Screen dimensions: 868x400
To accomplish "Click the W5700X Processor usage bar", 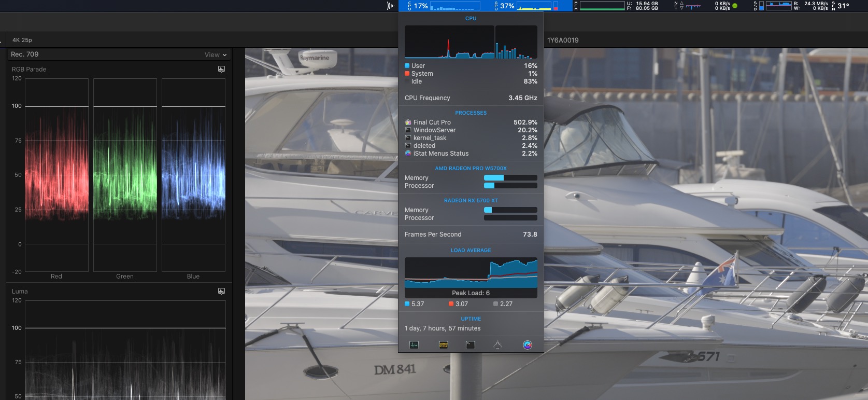I will coord(510,186).
